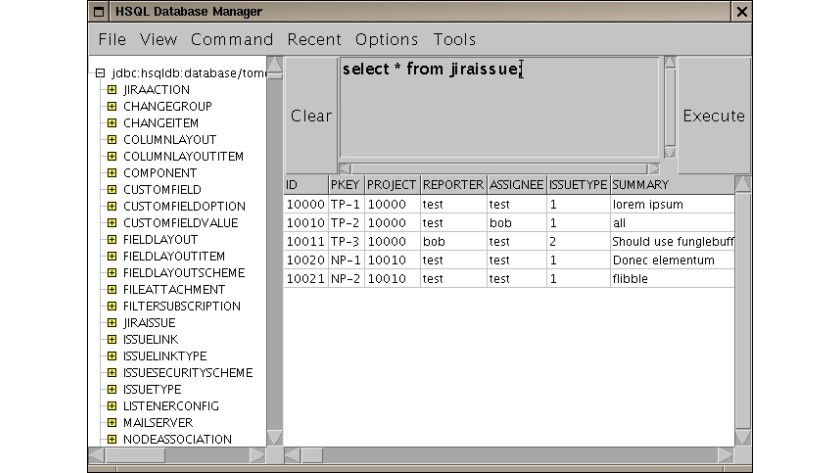Click the Clear button
The width and height of the screenshot is (840, 473).
click(x=311, y=116)
